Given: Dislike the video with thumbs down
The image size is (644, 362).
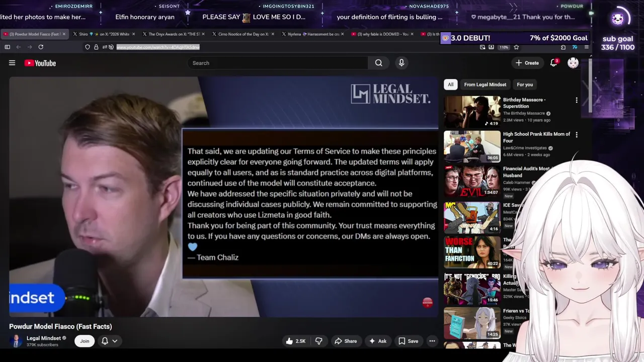Looking at the screenshot, I should [x=318, y=341].
